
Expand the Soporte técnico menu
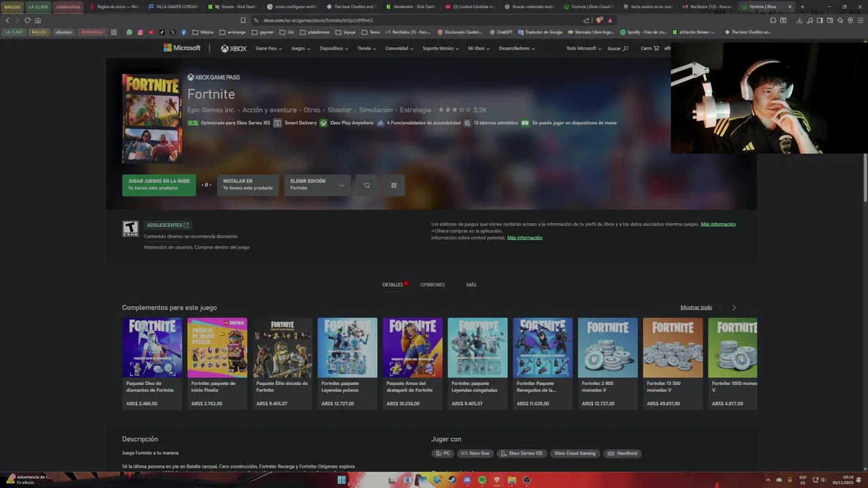click(441, 48)
